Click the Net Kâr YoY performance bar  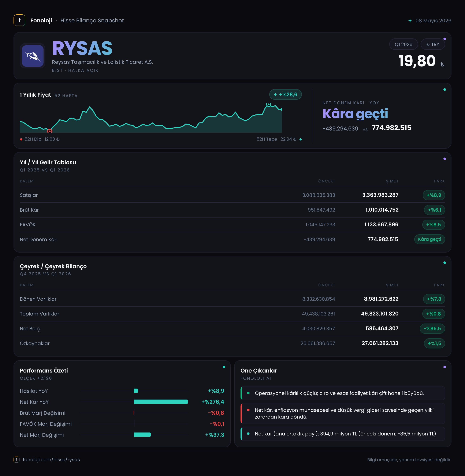(161, 402)
